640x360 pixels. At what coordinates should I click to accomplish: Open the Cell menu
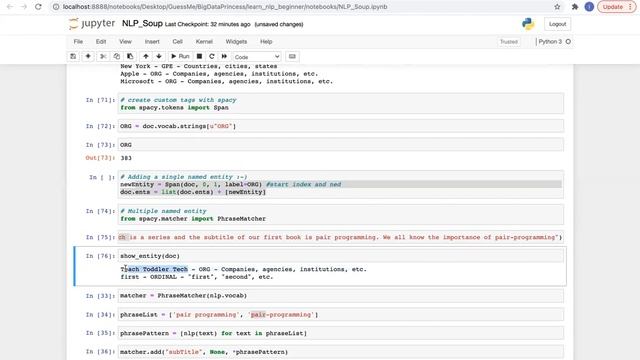(x=178, y=42)
